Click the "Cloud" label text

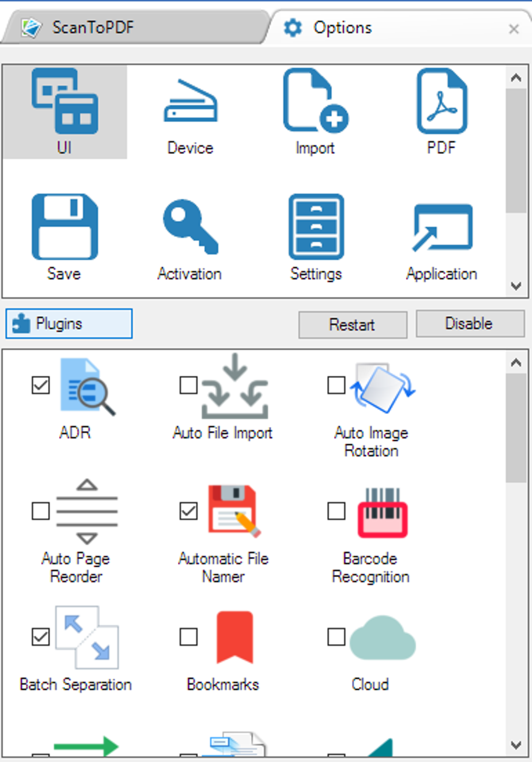(x=370, y=684)
